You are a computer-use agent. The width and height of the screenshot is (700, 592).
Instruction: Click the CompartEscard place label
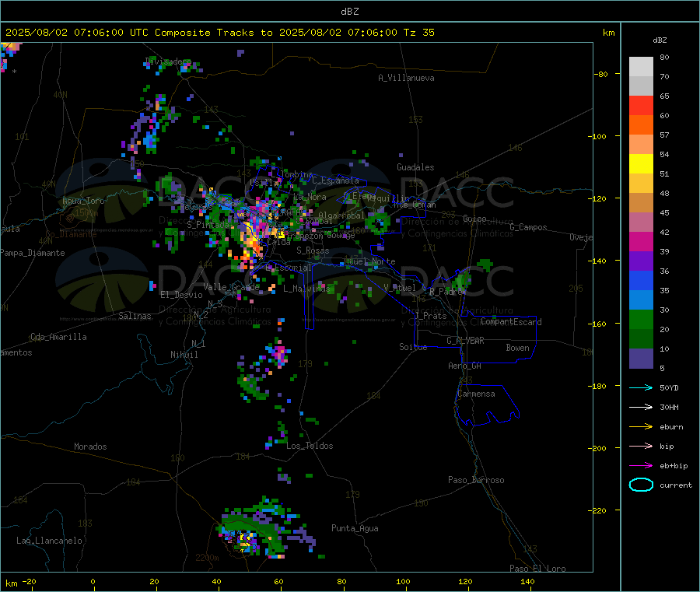[511, 322]
